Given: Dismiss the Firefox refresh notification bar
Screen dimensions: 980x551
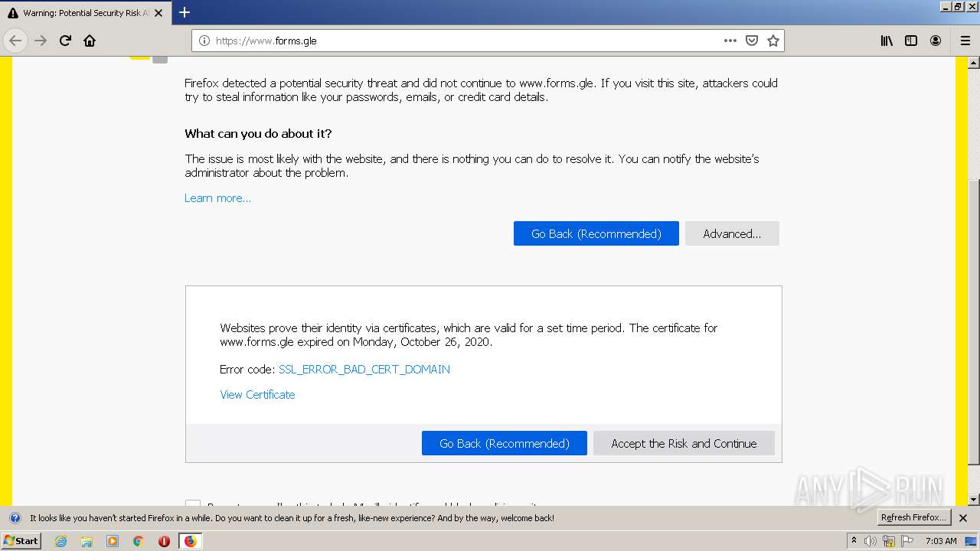Looking at the screenshot, I should (963, 518).
